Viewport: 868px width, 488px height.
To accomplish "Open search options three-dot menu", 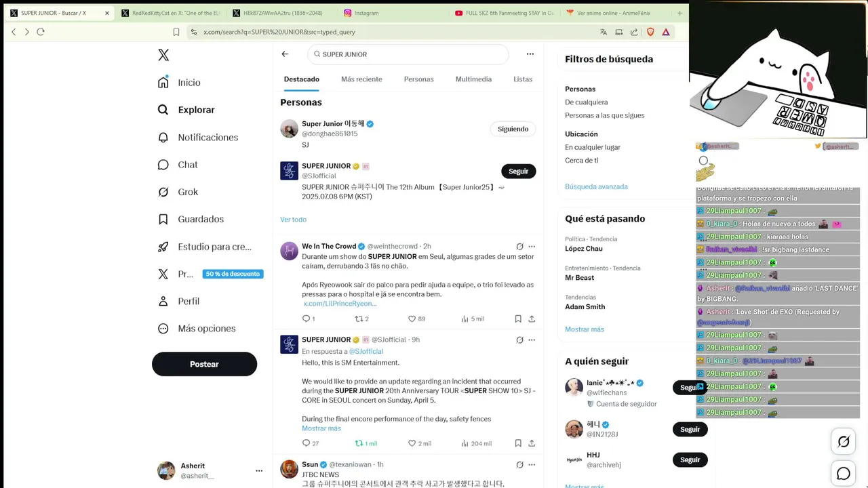I will [530, 54].
